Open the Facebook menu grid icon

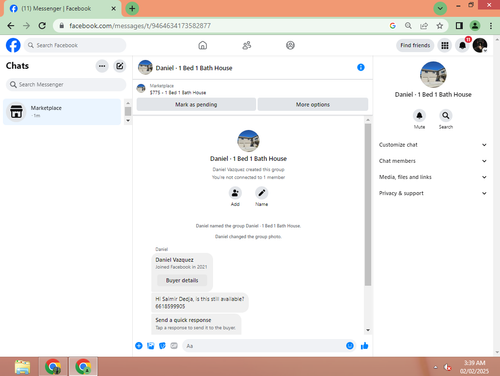[445, 45]
